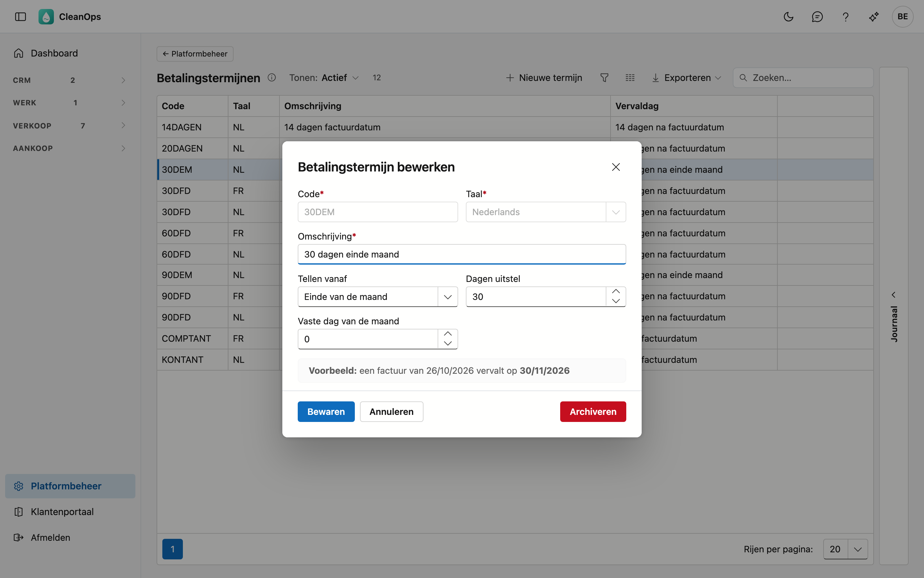Sort by the Omschrijving column header

pos(445,106)
